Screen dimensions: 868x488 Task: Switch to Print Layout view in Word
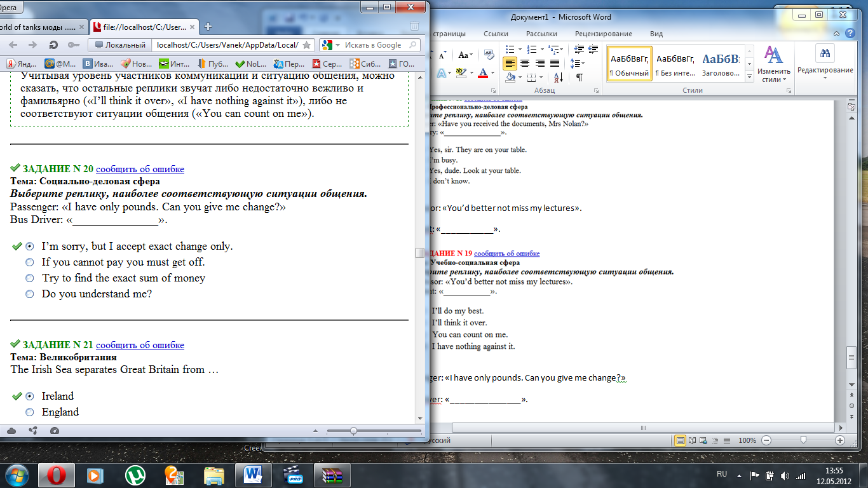tap(680, 440)
